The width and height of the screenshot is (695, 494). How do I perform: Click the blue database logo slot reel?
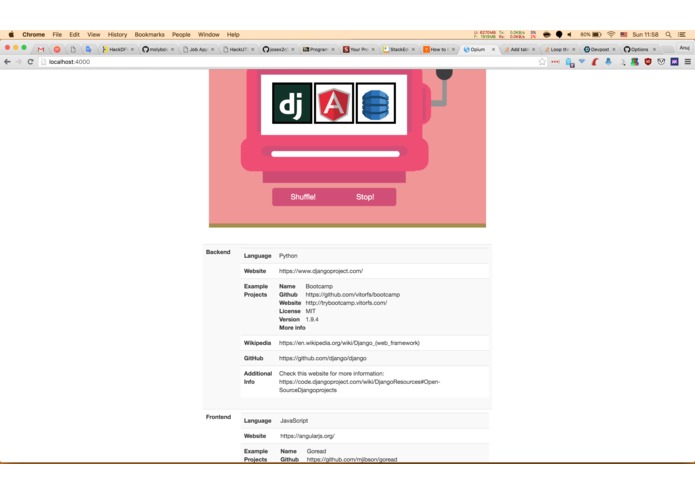point(376,103)
